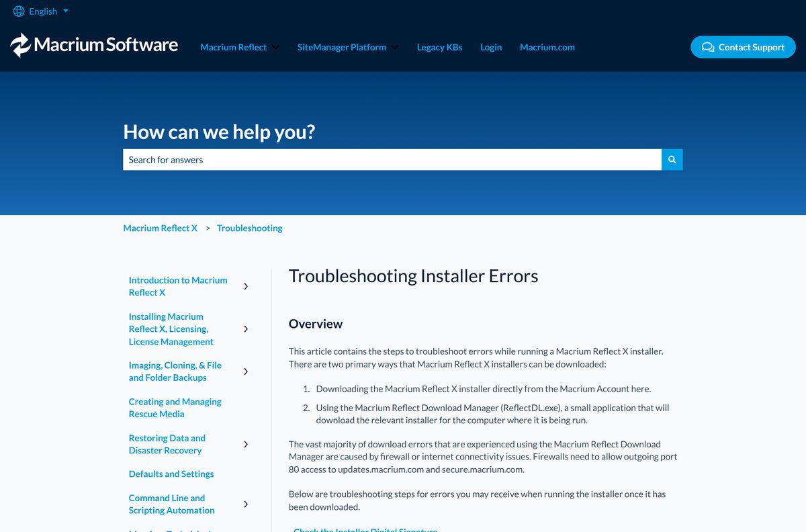Click the magnifying glass search button
The height and width of the screenshot is (532, 806).
pyautogui.click(x=672, y=160)
